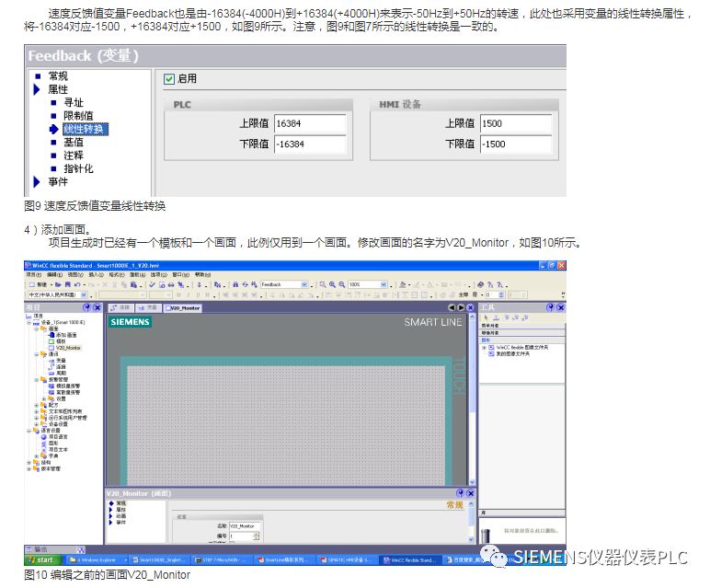Screen dimensions: 710x588
Task: Click the Open project folder icon
Action: [x=59, y=284]
